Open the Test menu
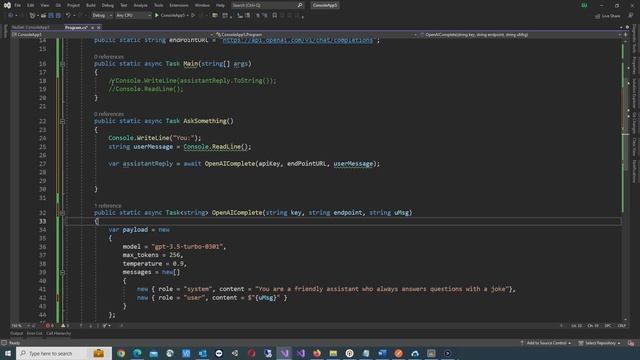The width and height of the screenshot is (640, 360). 124,5
